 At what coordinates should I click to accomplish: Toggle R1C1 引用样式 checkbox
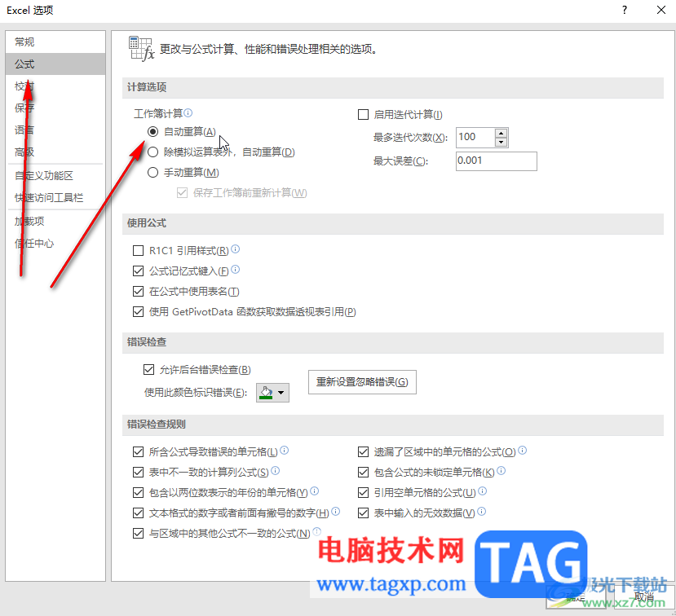coord(138,251)
